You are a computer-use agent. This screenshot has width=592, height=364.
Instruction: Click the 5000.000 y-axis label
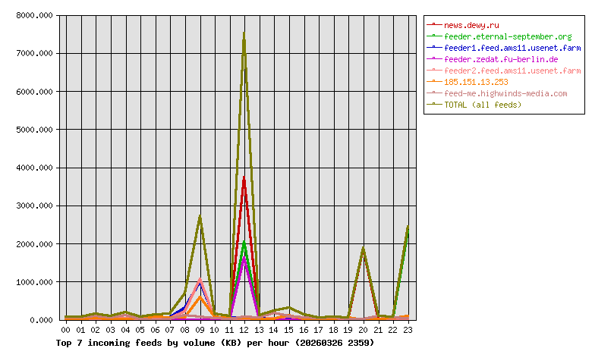click(x=34, y=130)
